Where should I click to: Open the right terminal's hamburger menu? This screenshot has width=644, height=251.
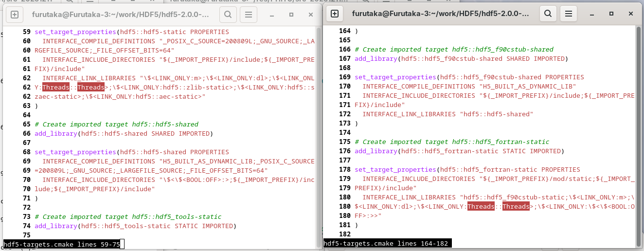pyautogui.click(x=569, y=14)
